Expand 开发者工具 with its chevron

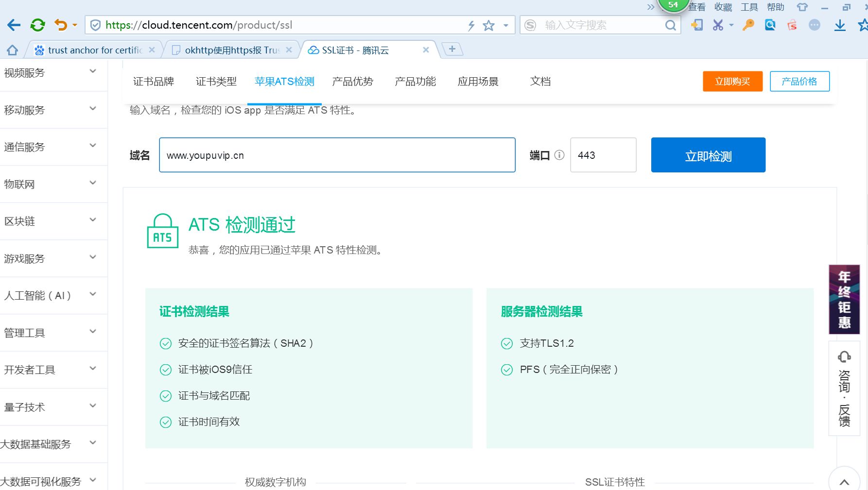tap(93, 368)
